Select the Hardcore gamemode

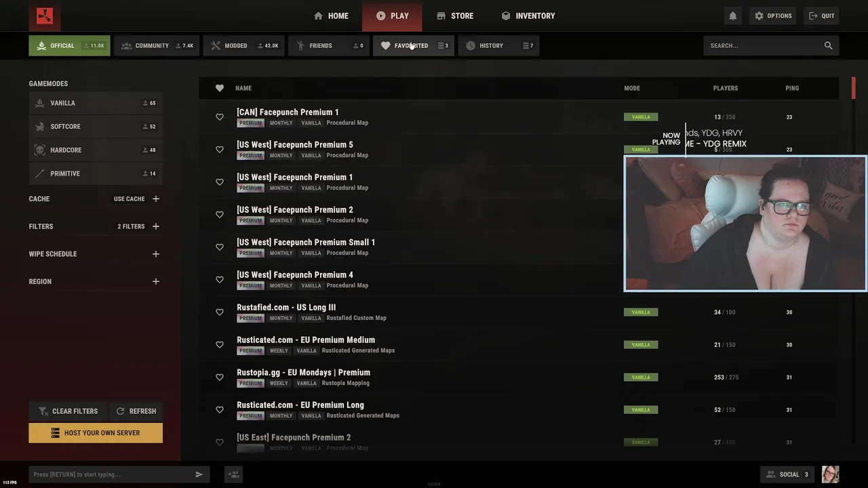96,150
